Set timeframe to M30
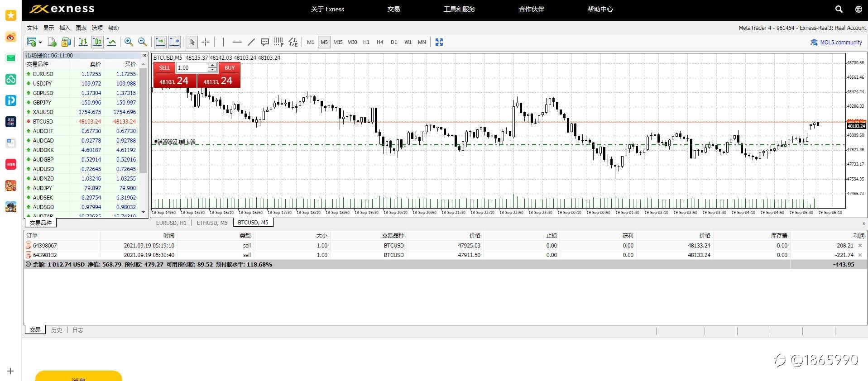This screenshot has width=868, height=381. pos(352,42)
